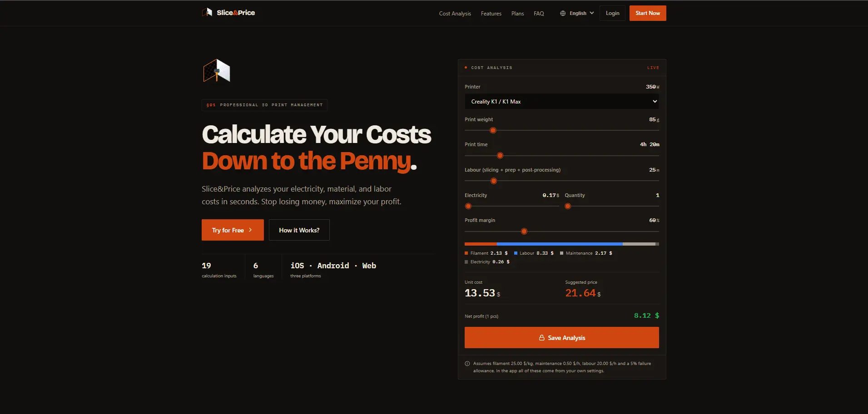Viewport: 868px width, 414px height.
Task: Click the Unit cost value 13.53
Action: (x=480, y=293)
